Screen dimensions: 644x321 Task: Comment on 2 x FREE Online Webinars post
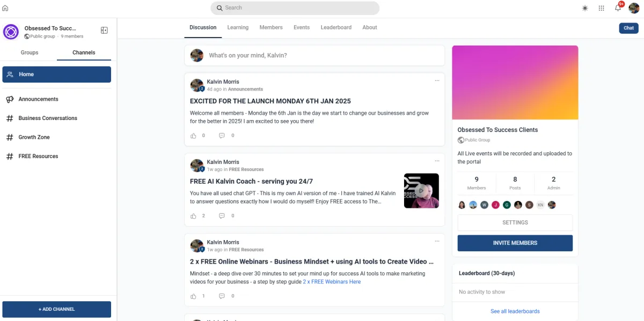pyautogui.click(x=222, y=296)
